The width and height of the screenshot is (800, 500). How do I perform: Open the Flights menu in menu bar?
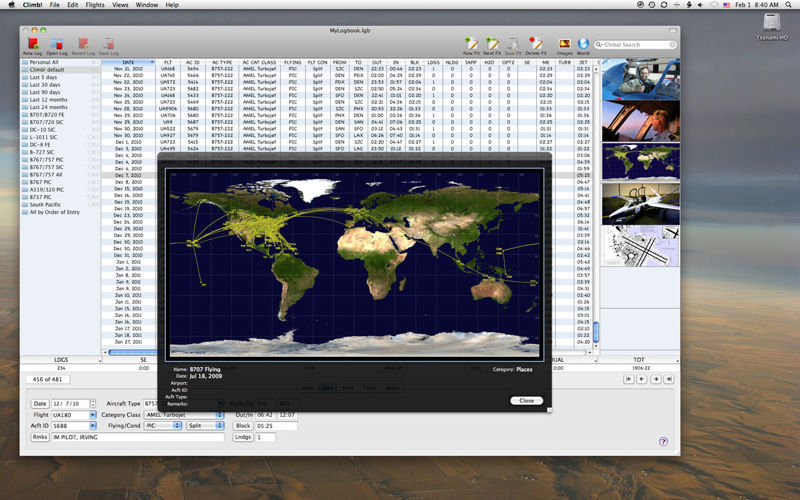(95, 5)
